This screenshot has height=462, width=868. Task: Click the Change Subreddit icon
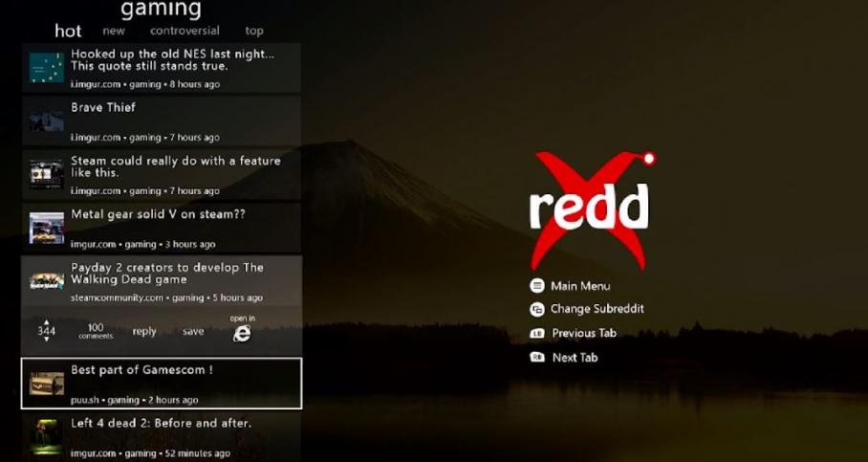point(537,309)
